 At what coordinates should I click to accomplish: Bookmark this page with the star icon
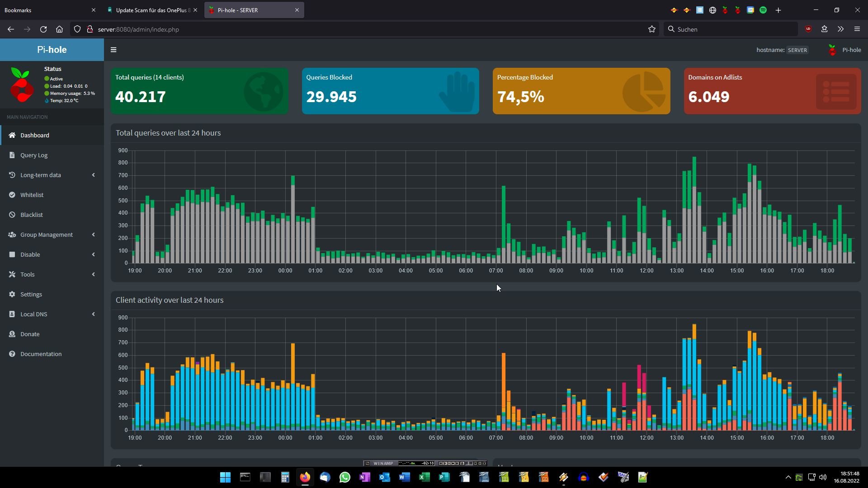pyautogui.click(x=652, y=29)
